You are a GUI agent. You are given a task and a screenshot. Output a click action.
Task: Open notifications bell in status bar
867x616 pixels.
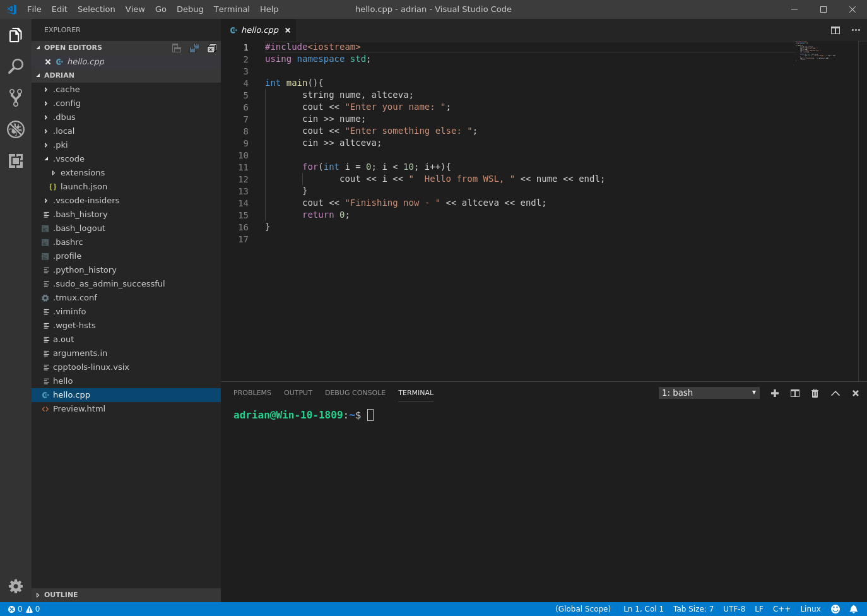point(854,609)
